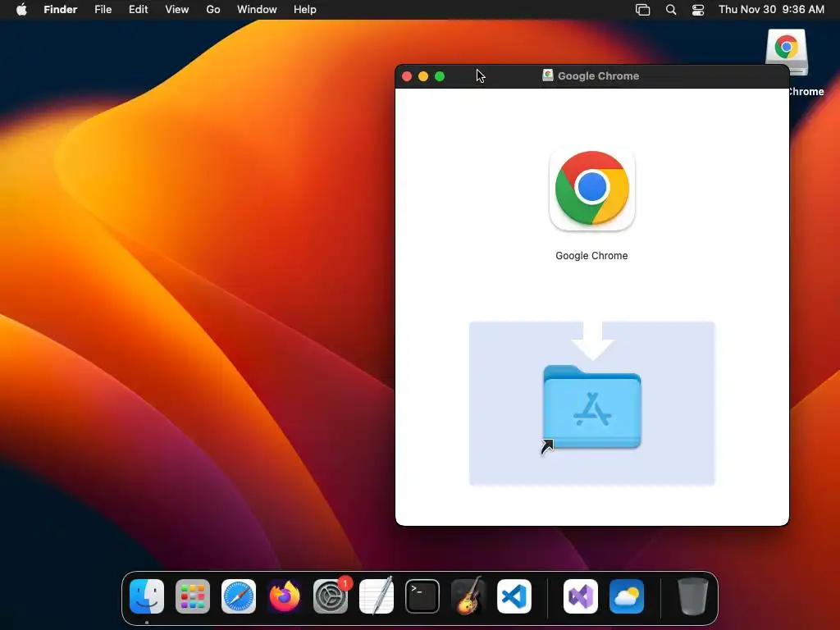
Task: Select the Google Chrome disk image on the desktop
Action: 787,52
